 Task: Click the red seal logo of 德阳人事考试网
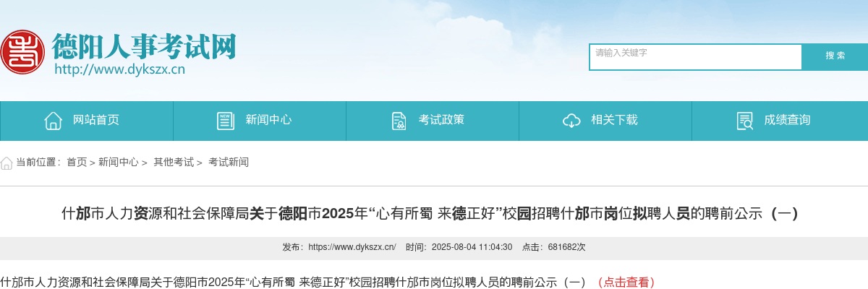pos(22,52)
